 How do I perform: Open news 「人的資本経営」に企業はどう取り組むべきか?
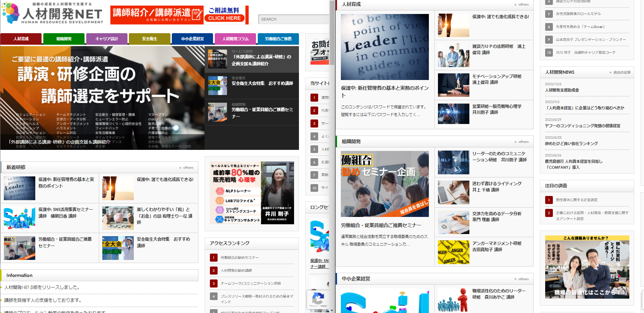[x=585, y=108]
